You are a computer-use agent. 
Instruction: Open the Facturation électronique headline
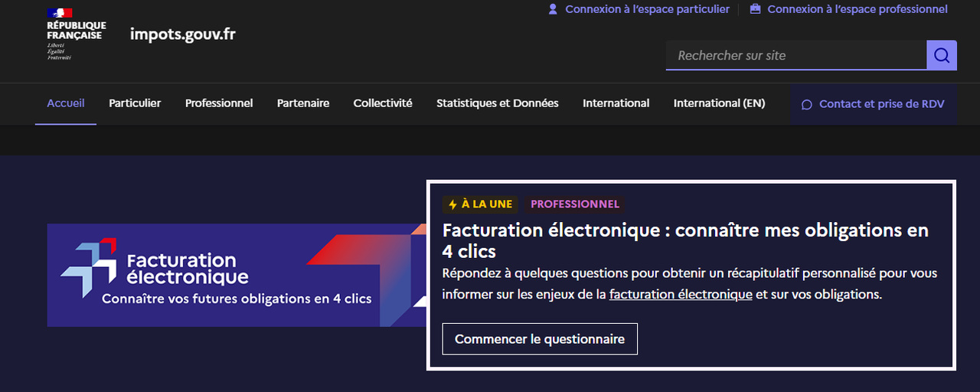click(685, 240)
